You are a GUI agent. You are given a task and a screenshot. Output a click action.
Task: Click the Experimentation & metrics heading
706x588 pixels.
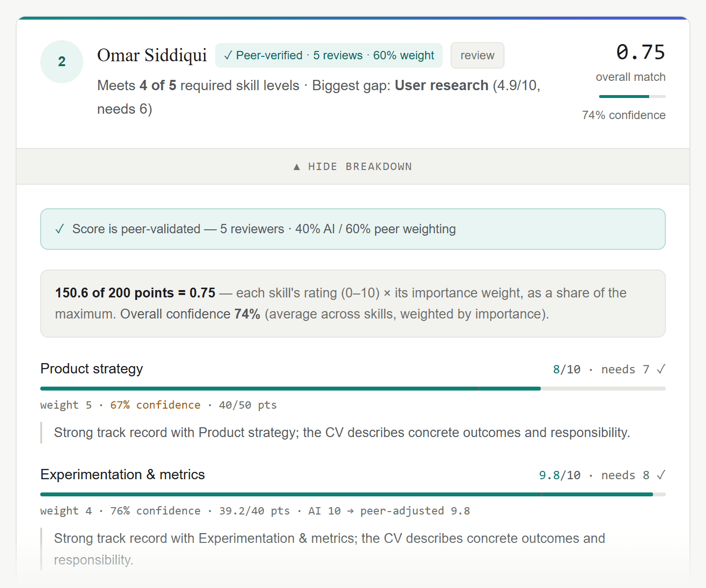[x=123, y=474]
